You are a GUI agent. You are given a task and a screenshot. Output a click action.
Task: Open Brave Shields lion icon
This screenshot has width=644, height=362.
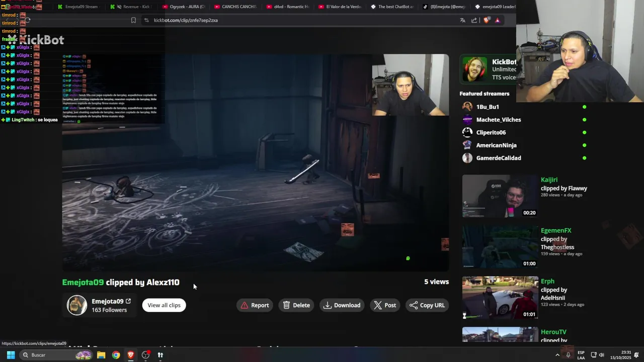click(x=486, y=20)
